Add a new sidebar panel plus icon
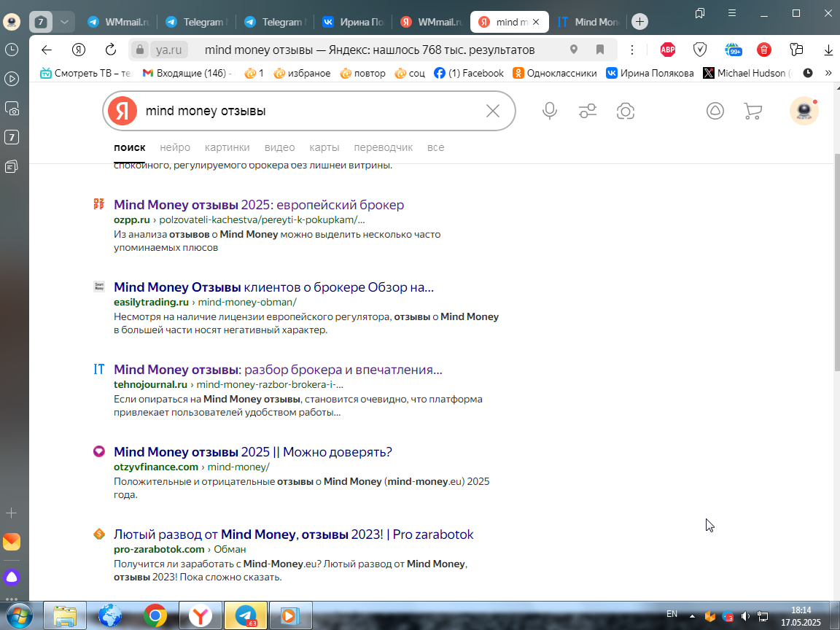Image resolution: width=840 pixels, height=630 pixels. [x=11, y=513]
